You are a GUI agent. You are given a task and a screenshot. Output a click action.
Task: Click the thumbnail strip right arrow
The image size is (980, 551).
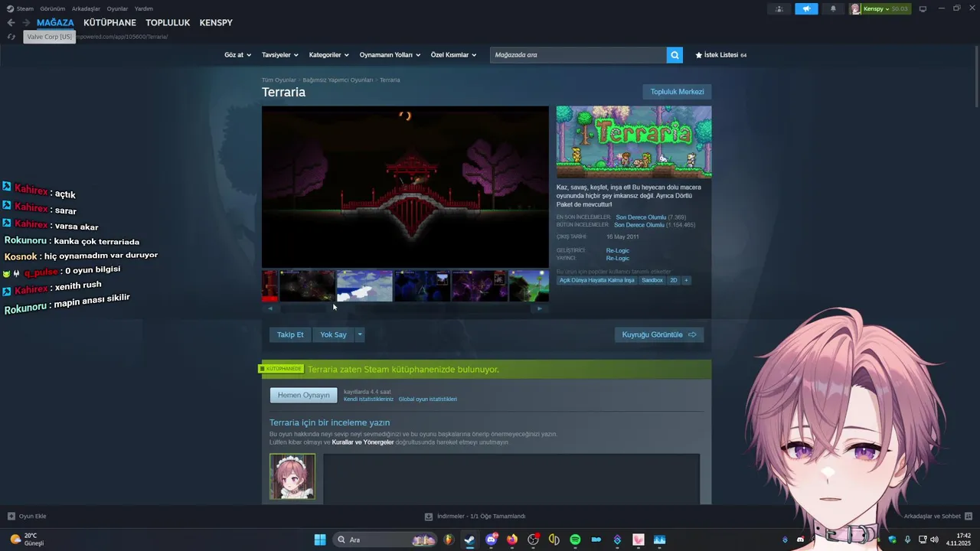tap(540, 308)
